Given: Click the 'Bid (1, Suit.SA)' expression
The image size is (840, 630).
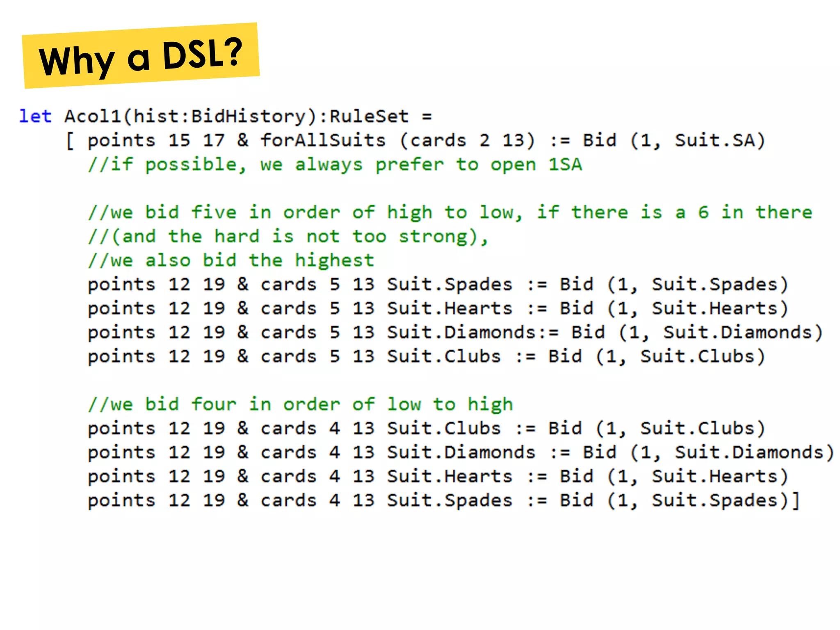Looking at the screenshot, I should point(674,141).
